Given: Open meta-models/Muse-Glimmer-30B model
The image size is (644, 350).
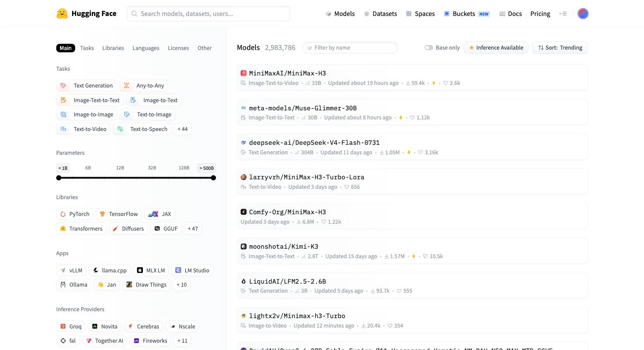Looking at the screenshot, I should pos(412,112).
